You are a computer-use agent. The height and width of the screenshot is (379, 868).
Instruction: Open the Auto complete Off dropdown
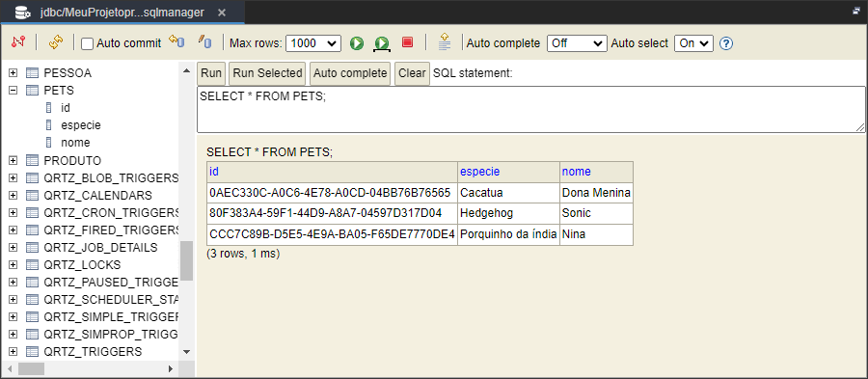(x=577, y=43)
